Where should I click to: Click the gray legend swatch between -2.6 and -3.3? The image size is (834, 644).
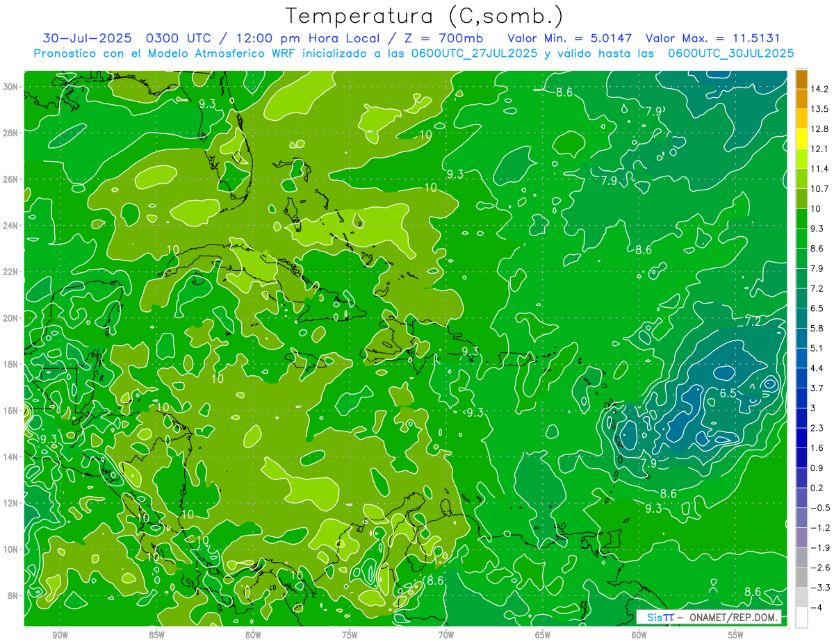point(801,577)
